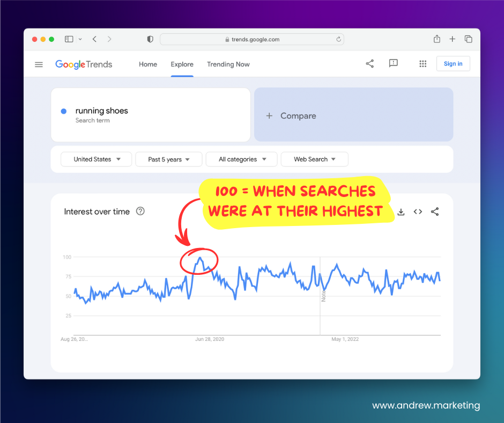Switch to the Trending Now tab
504x423 pixels.
(x=228, y=64)
